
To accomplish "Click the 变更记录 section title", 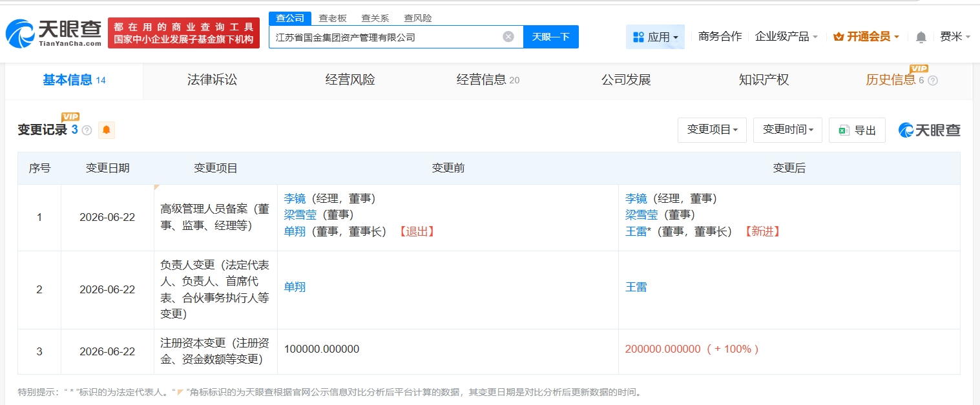I will (x=43, y=130).
